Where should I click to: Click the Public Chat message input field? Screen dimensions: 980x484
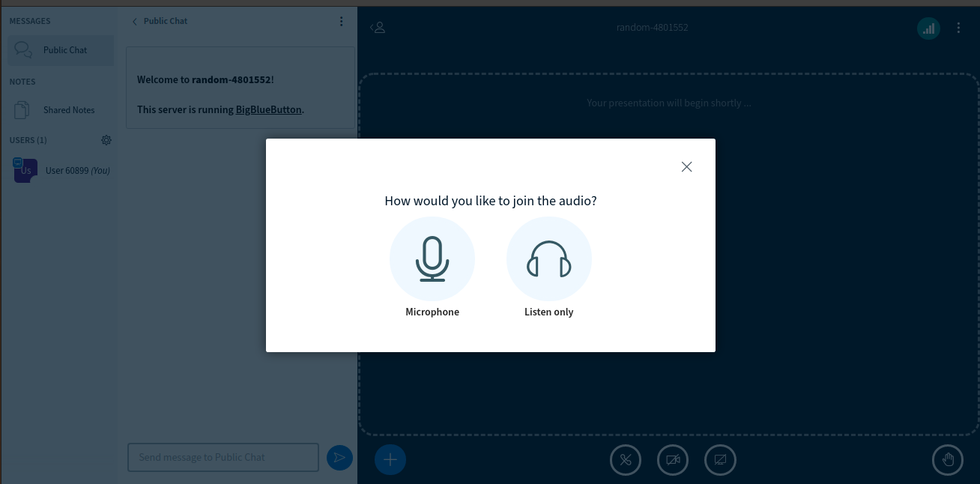tap(223, 457)
